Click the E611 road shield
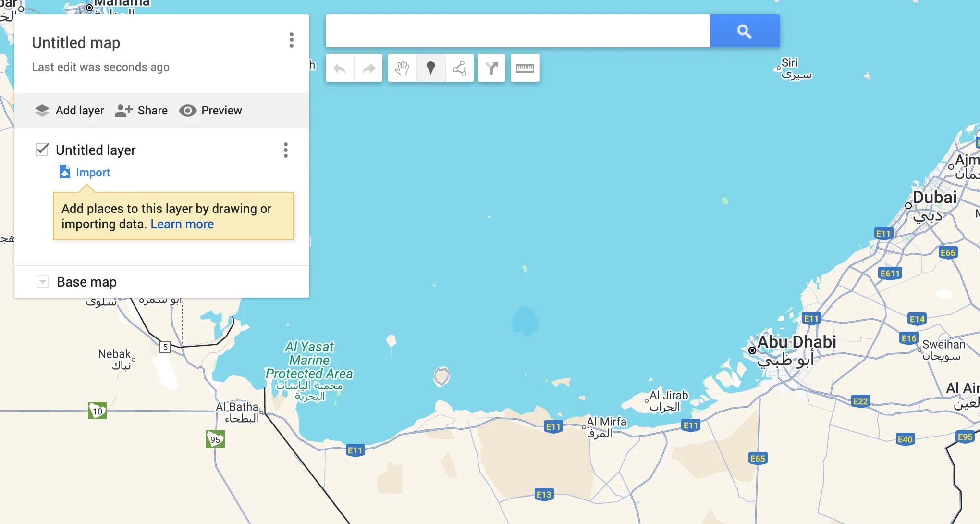 coord(890,273)
